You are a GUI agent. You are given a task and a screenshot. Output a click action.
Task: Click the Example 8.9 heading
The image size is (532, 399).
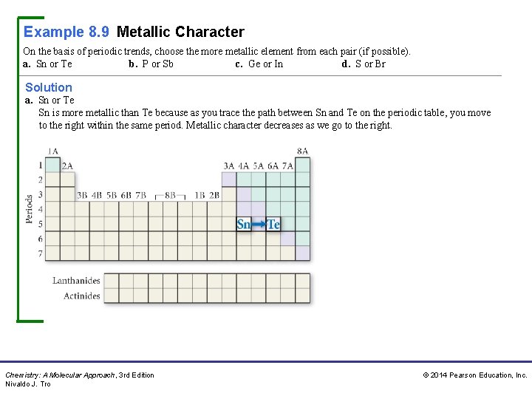tap(66, 32)
